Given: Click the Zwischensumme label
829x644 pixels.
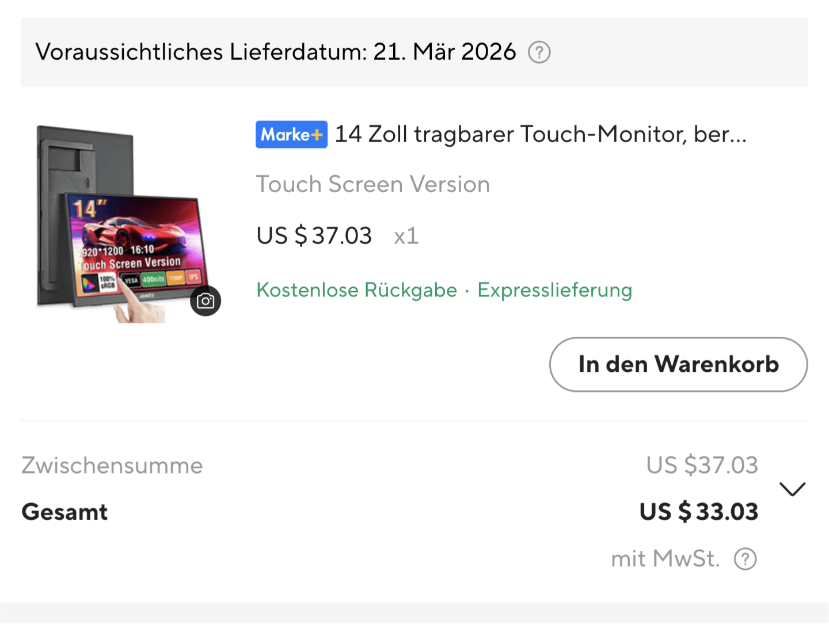Looking at the screenshot, I should tap(112, 466).
